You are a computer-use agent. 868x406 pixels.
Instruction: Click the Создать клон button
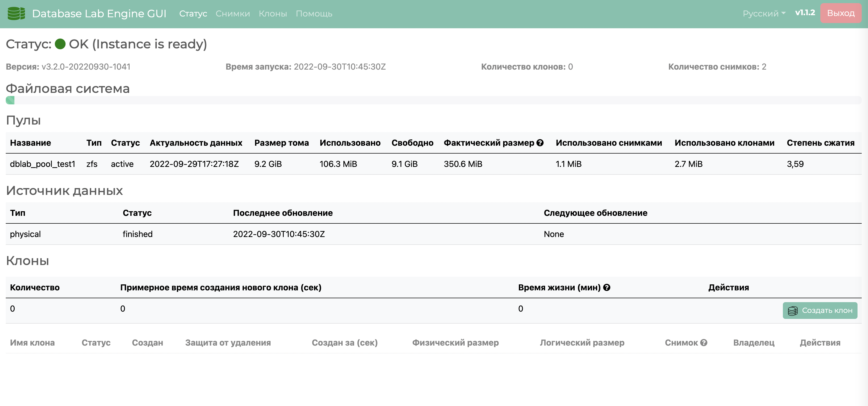tap(820, 311)
